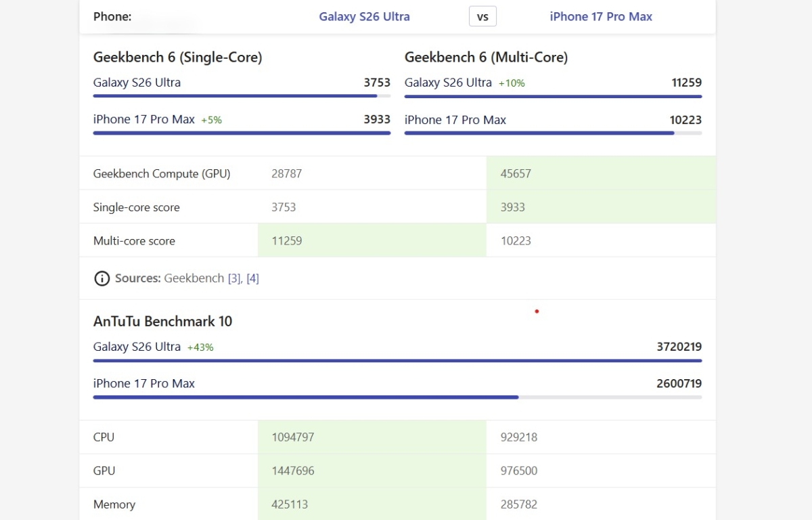Image resolution: width=812 pixels, height=520 pixels.
Task: Click iPhone 17 Pro Max's AnTuTu score bar
Action: (x=306, y=397)
